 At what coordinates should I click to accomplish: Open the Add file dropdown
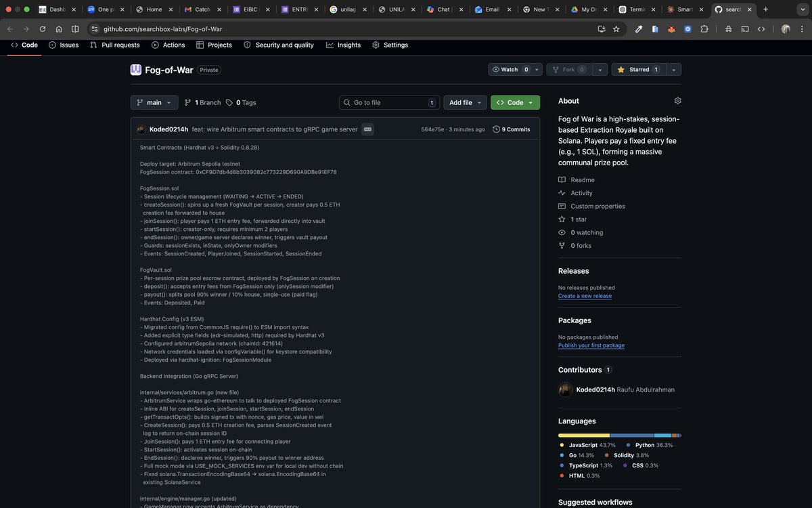[465, 103]
